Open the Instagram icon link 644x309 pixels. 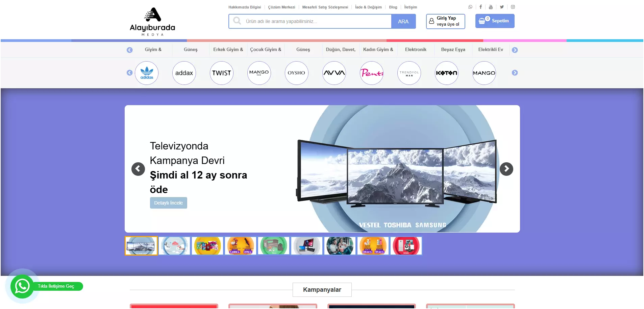coord(513,7)
